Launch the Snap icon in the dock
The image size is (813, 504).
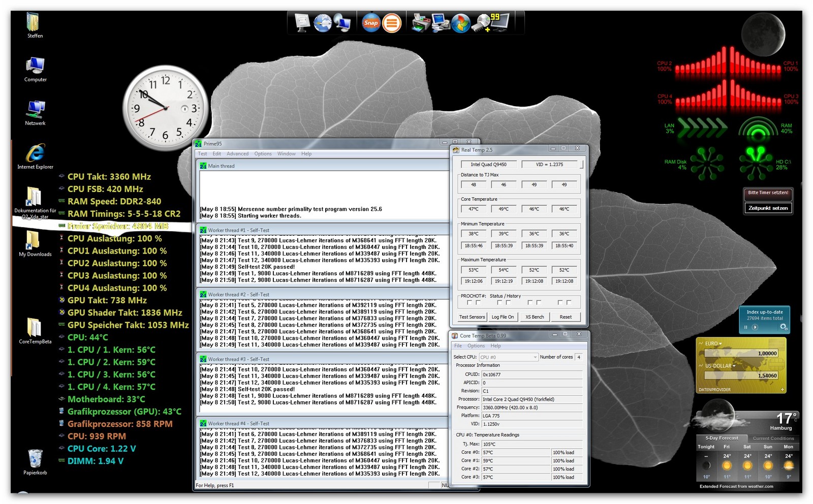click(x=371, y=23)
